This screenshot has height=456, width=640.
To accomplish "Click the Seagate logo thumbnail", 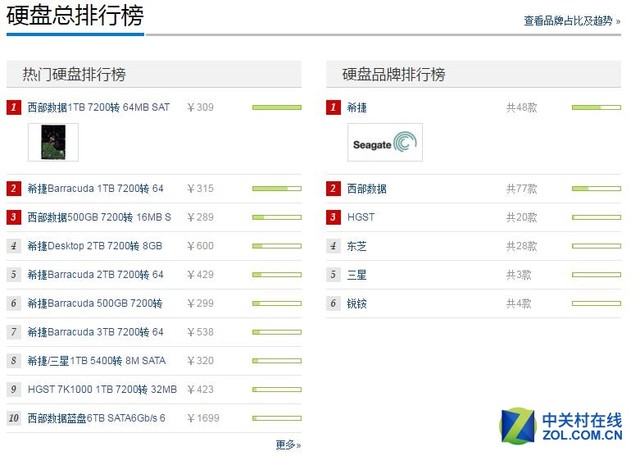I will tap(385, 142).
